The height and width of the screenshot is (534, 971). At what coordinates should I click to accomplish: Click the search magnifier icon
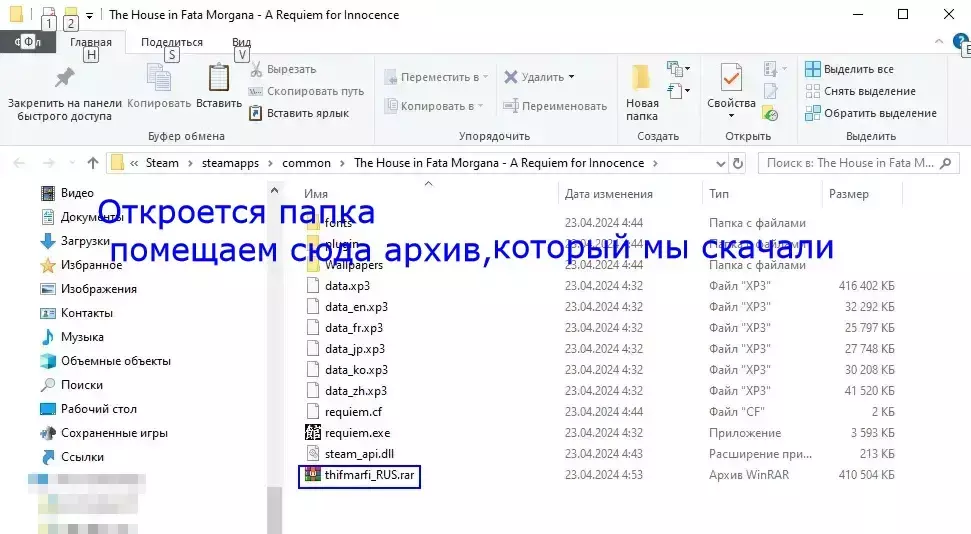coord(945,164)
